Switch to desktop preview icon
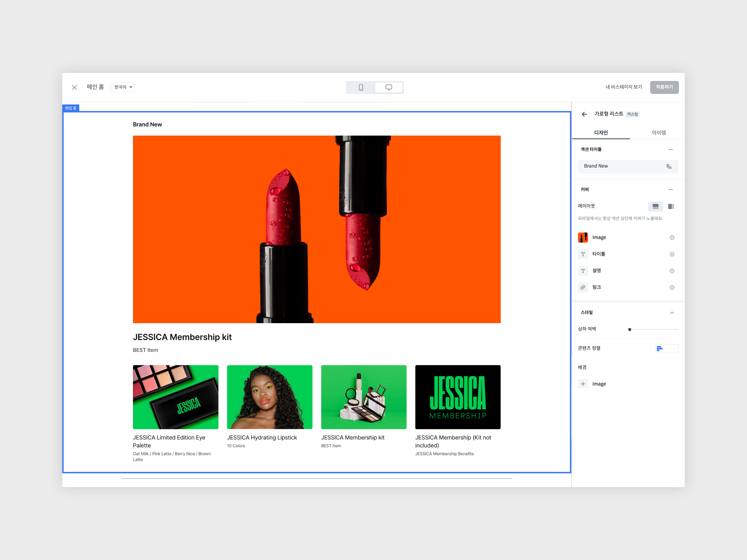 point(389,88)
